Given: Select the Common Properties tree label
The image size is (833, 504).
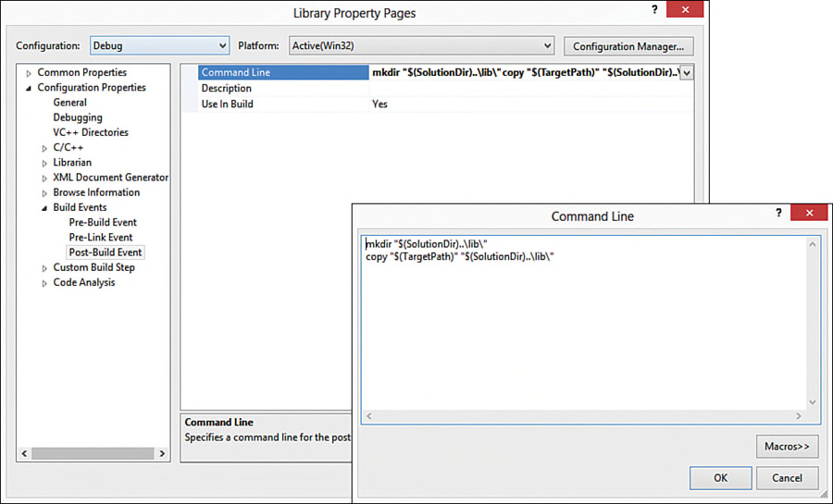Looking at the screenshot, I should (x=81, y=72).
